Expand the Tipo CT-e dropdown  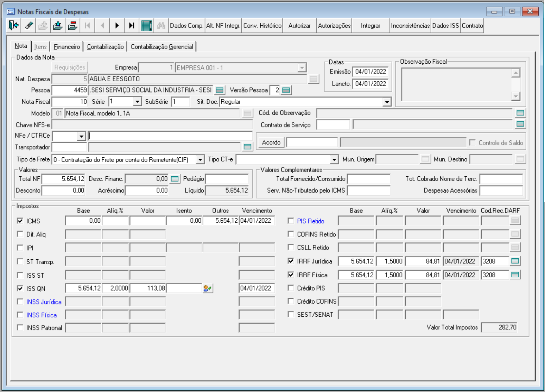click(x=334, y=160)
